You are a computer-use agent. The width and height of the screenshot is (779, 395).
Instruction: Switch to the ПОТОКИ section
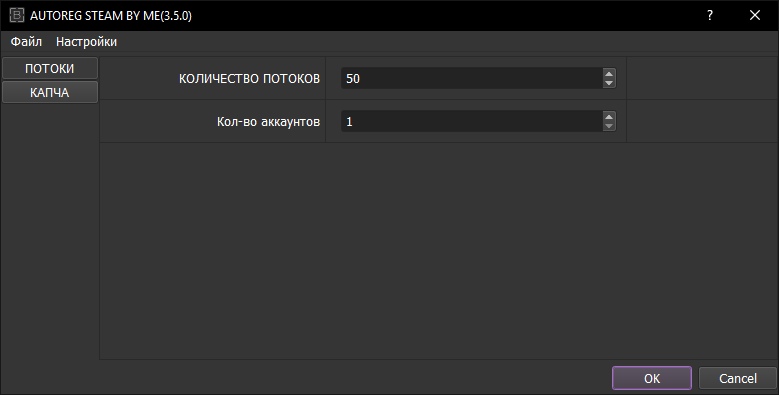tap(50, 69)
